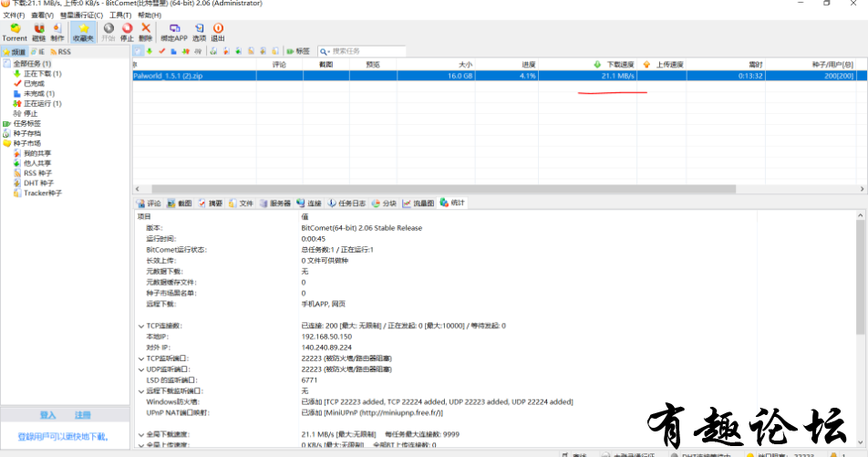Select Tracker种子 tree item
This screenshot has height=457, width=868.
[43, 193]
